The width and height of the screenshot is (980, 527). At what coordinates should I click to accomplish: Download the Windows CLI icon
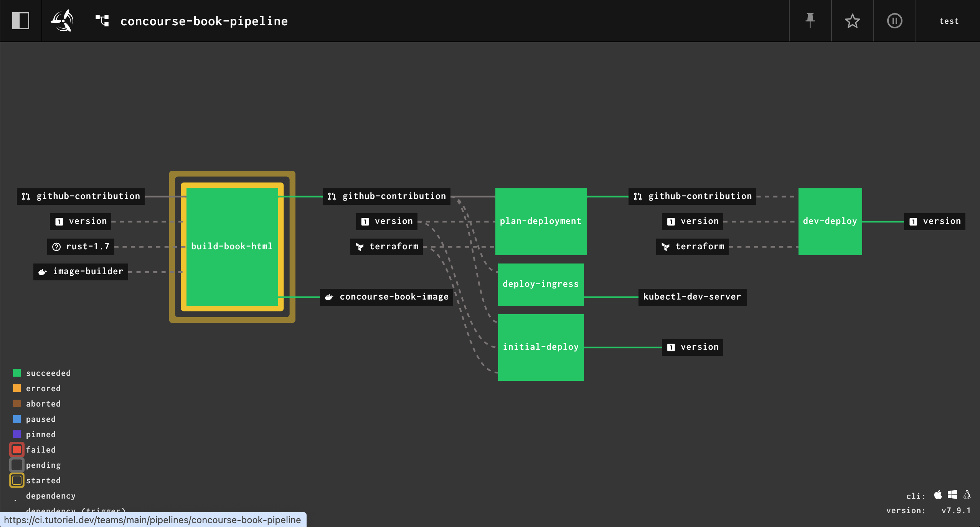(952, 495)
